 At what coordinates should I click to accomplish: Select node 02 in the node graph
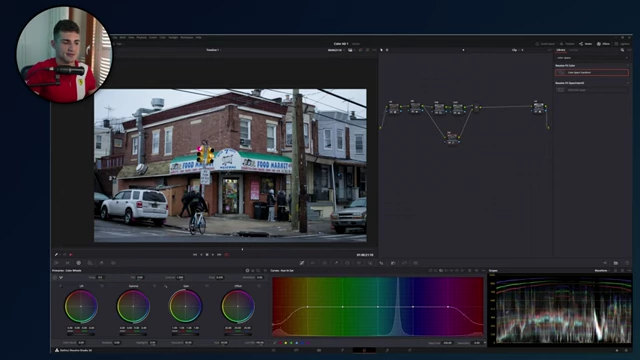[415, 107]
